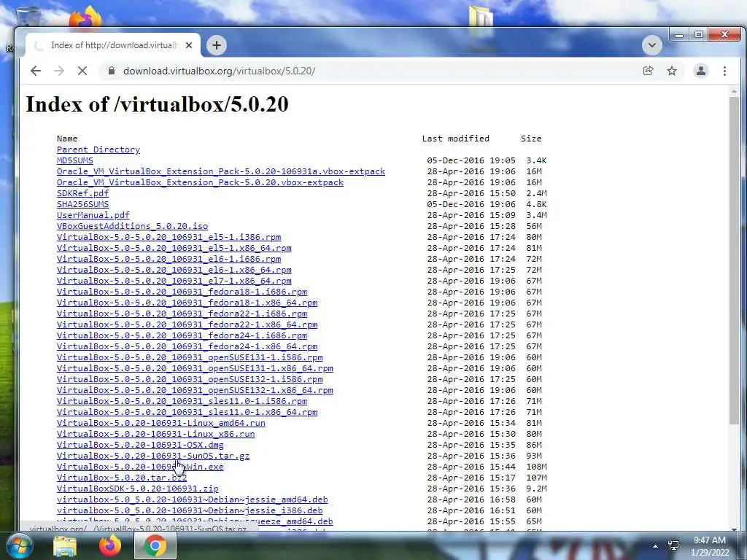Download Extension_Pack-5.0.20.vbox-extpack link
747x560 pixels.
(200, 182)
